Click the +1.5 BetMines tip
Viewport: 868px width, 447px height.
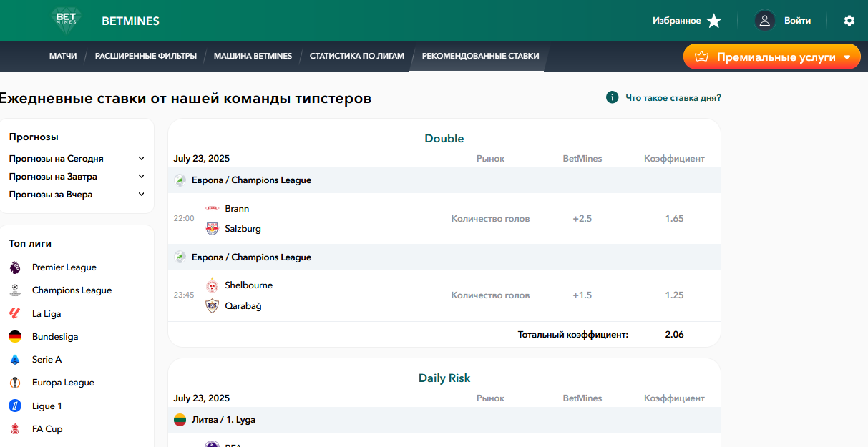[582, 295]
